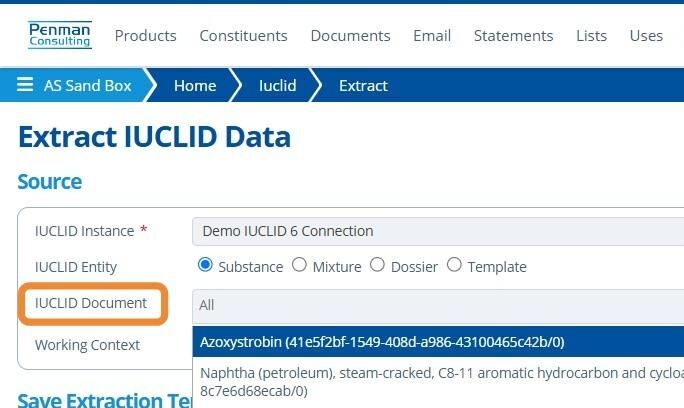Click the Extract breadcrumb
684x408 pixels.
(363, 86)
